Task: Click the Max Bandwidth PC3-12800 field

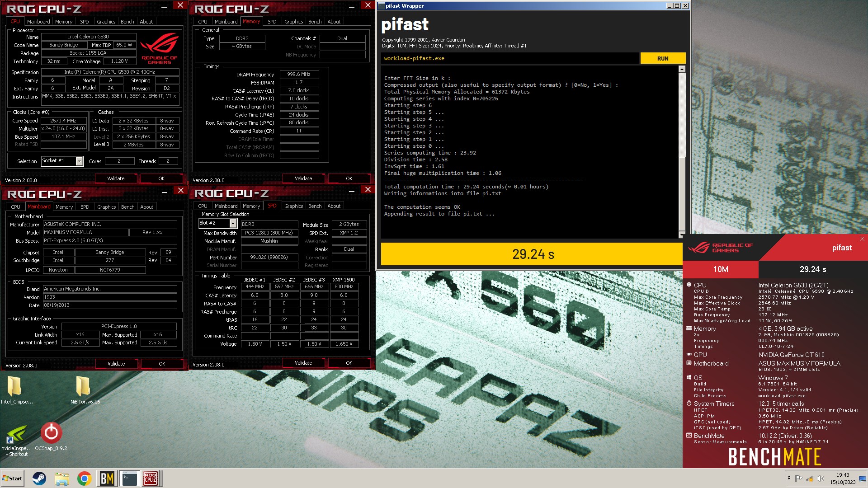Action: point(269,233)
